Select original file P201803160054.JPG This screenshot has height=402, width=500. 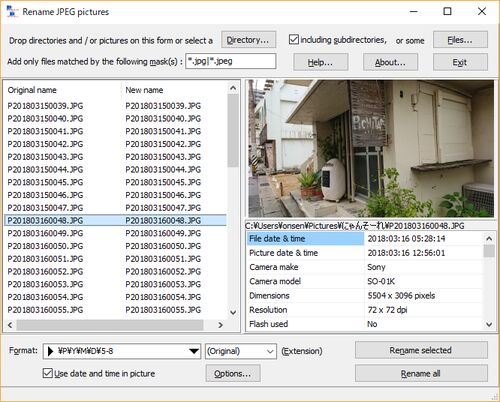(x=45, y=297)
